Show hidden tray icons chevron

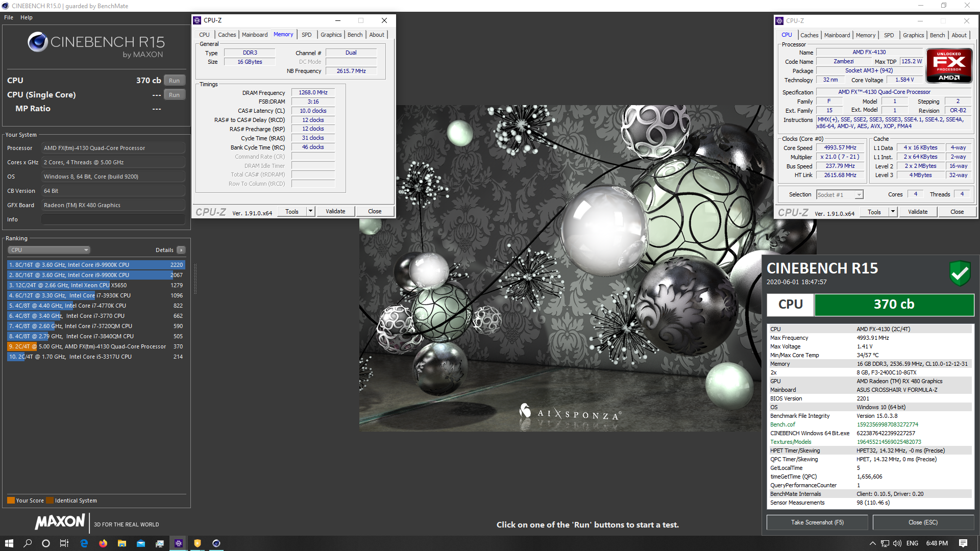pyautogui.click(x=872, y=543)
